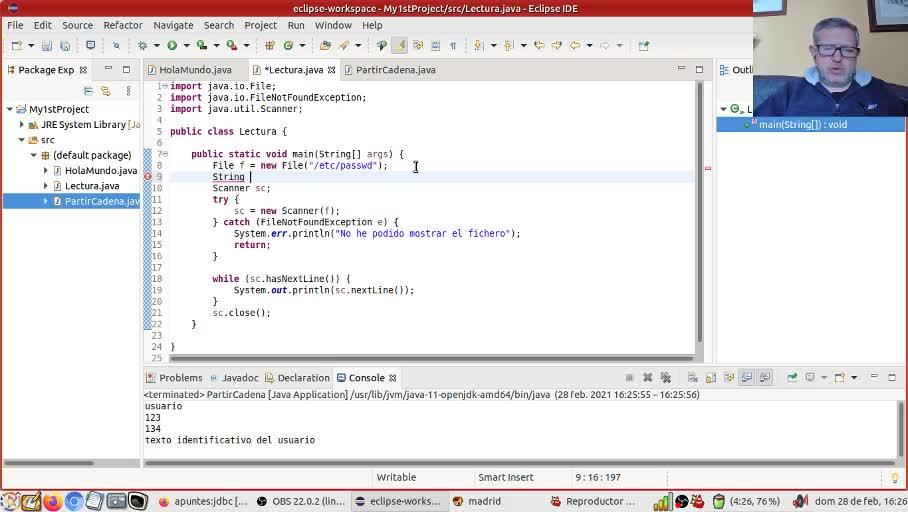
Task: Collapse the My1stProject tree node
Action: click(x=9, y=109)
